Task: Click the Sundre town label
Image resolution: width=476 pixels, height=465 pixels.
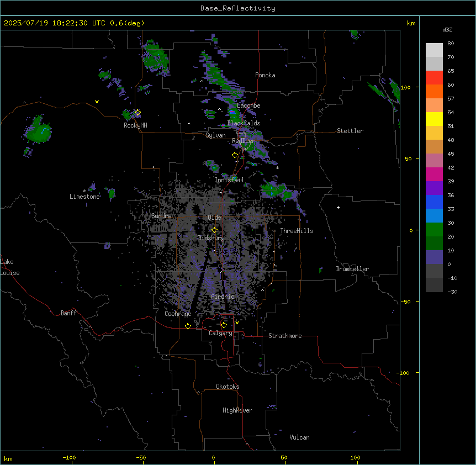Action: 161,216
